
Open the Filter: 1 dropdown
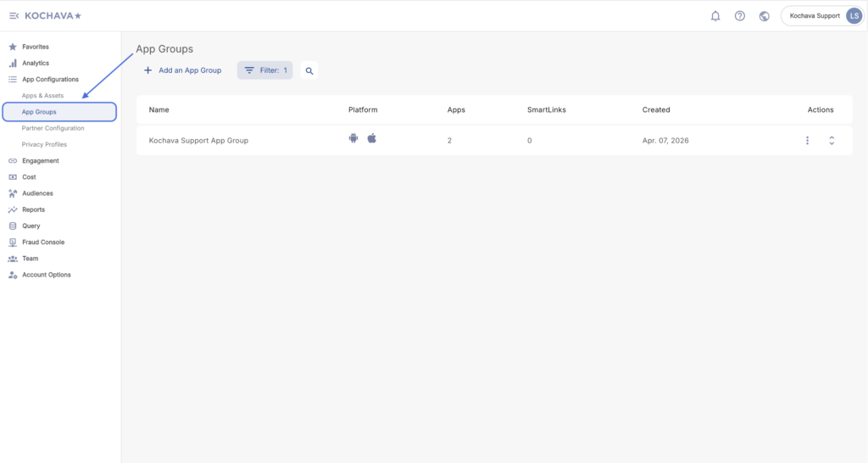click(x=265, y=70)
